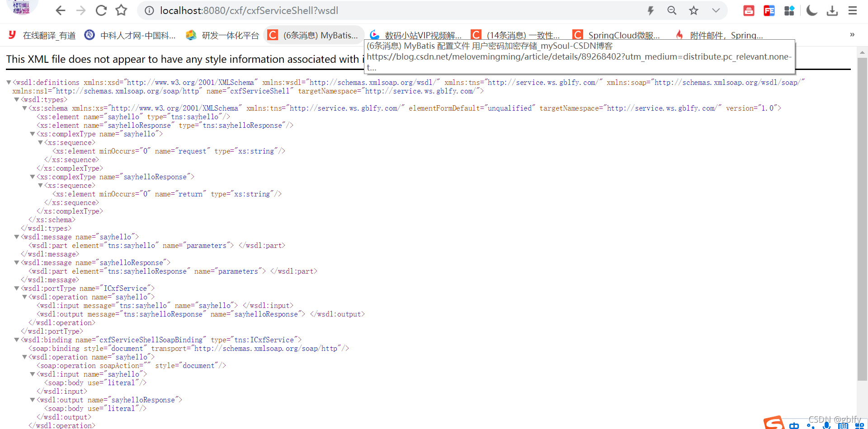The width and height of the screenshot is (868, 429).
Task: Open 数码小站VIP视频解 bookmark
Action: tap(415, 35)
